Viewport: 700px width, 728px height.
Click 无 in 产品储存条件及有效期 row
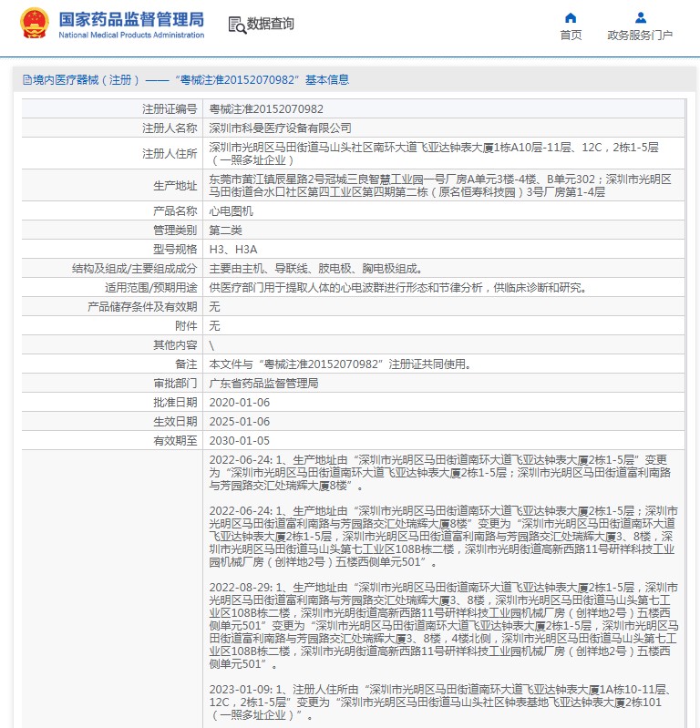coord(214,307)
